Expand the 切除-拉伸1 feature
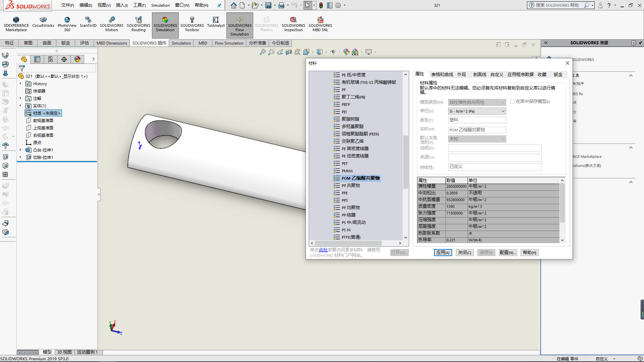 click(20, 157)
